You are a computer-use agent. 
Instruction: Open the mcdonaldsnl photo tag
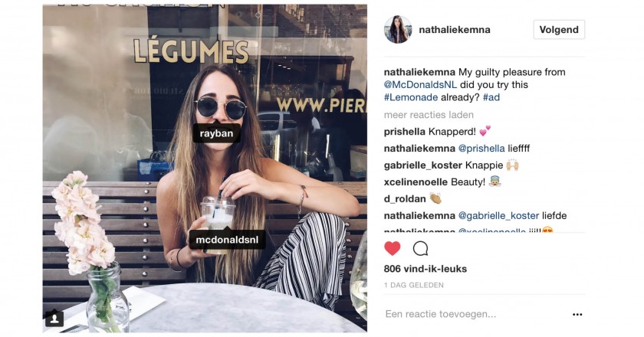(227, 239)
